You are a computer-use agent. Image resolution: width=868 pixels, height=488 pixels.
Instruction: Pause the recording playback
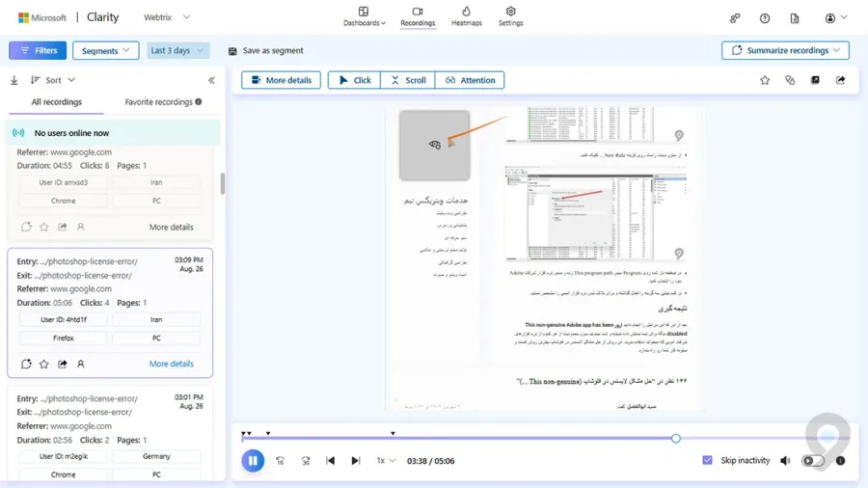pyautogui.click(x=253, y=460)
